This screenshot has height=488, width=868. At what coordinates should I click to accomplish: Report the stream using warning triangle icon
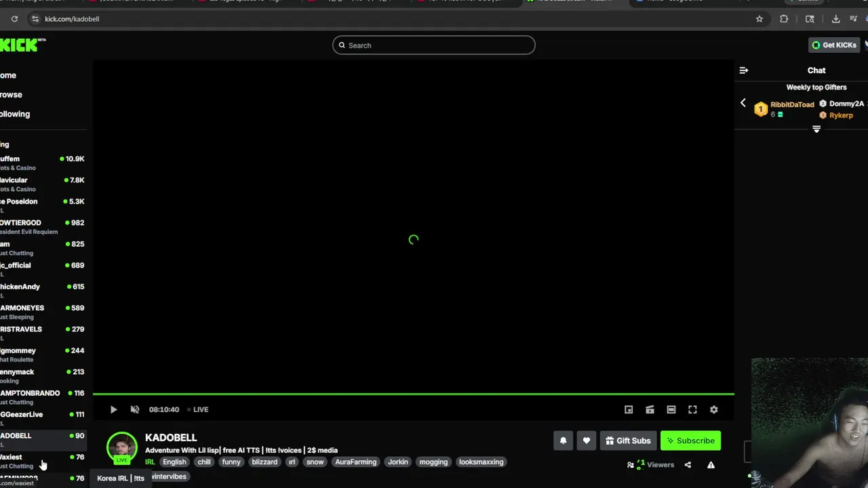tap(711, 465)
